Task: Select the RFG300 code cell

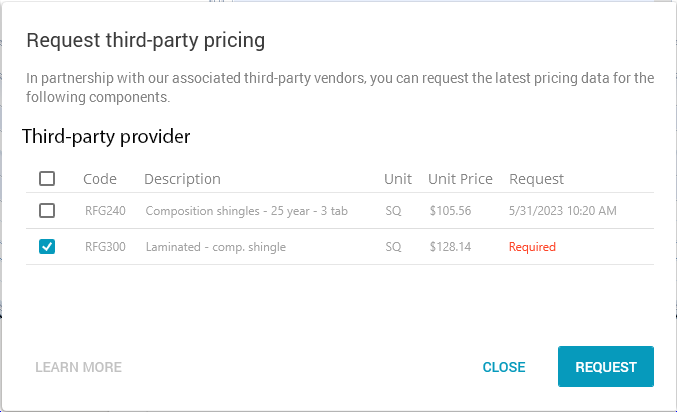Action: (105, 246)
